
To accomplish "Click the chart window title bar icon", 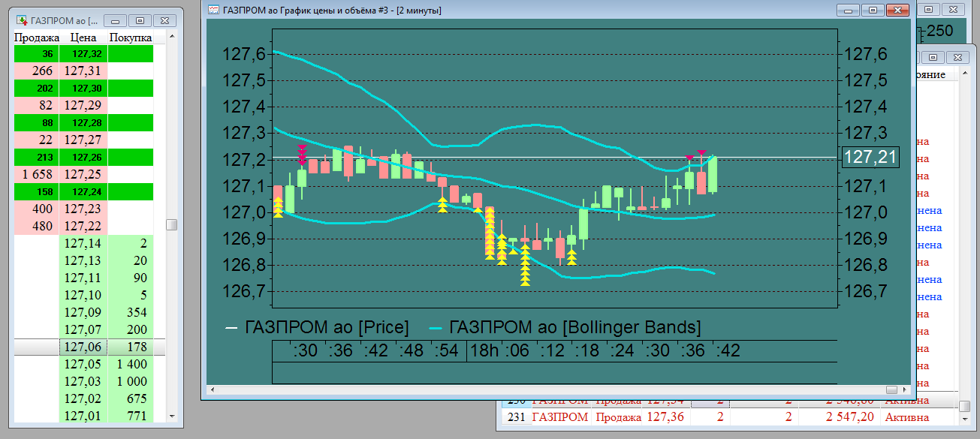I will [213, 11].
